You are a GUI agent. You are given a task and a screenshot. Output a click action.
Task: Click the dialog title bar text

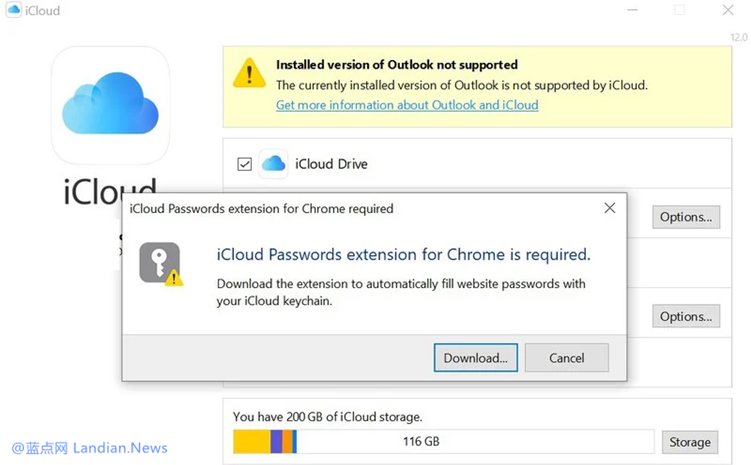tap(262, 209)
